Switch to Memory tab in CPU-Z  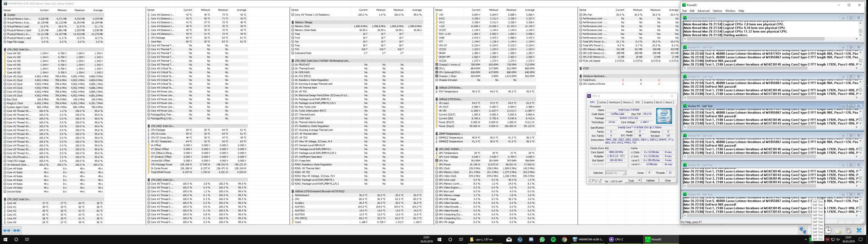[627, 102]
